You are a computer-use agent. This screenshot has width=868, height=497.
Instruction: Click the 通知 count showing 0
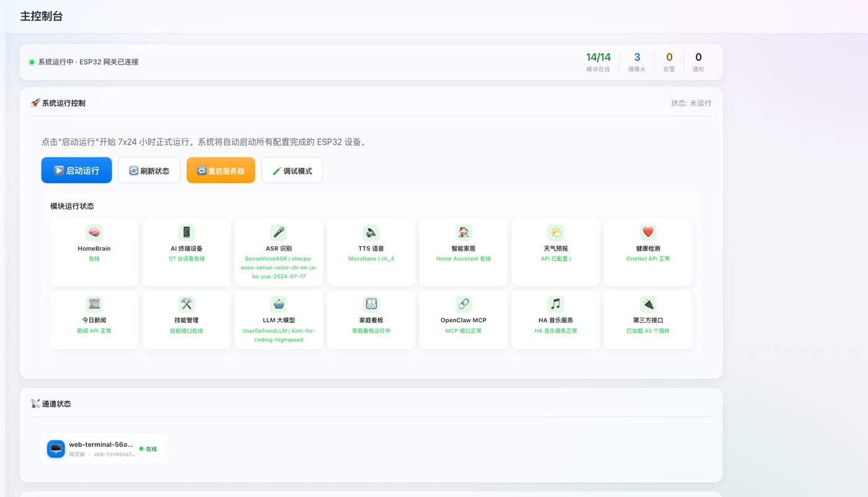click(x=698, y=62)
